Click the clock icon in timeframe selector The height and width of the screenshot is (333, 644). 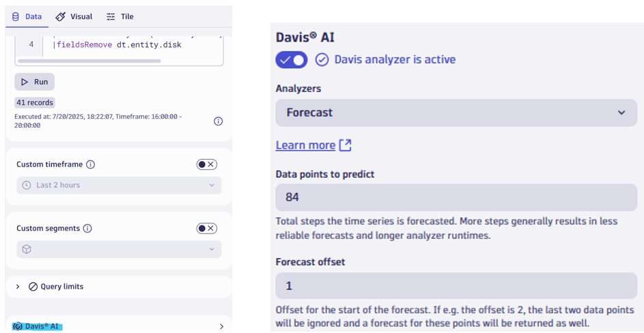pos(27,185)
